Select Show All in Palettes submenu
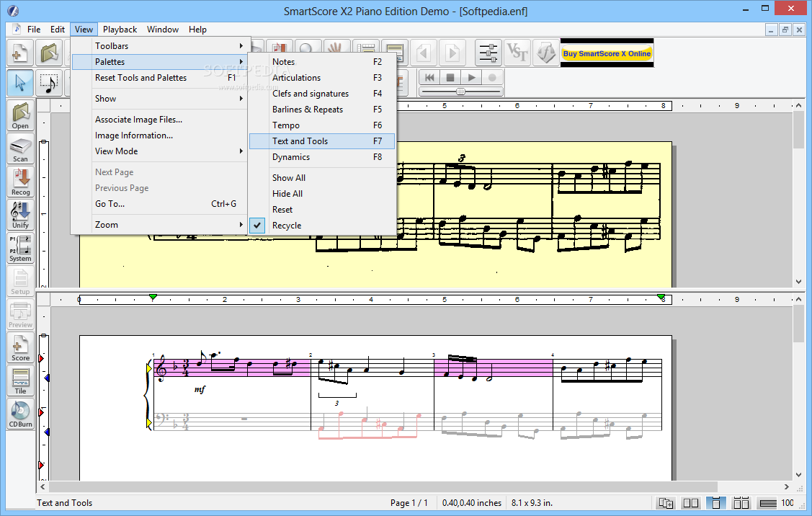The height and width of the screenshot is (516, 812). tap(321, 178)
